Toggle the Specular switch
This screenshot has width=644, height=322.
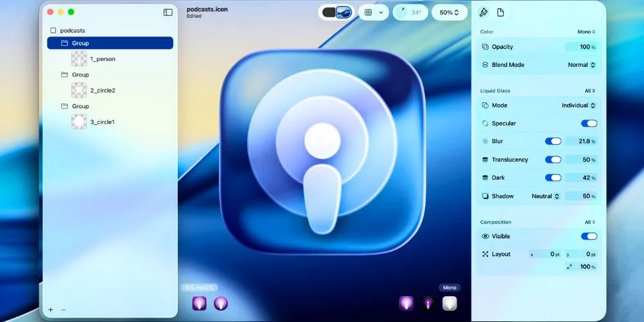(589, 123)
